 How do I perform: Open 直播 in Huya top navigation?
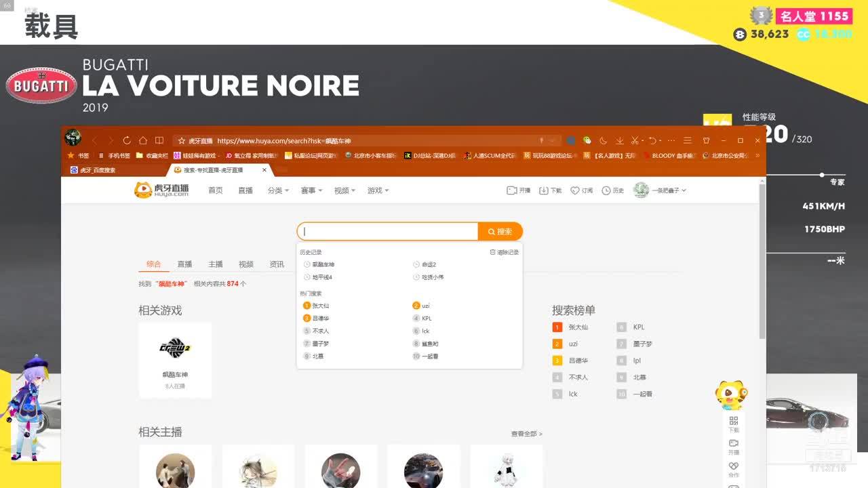click(x=245, y=190)
